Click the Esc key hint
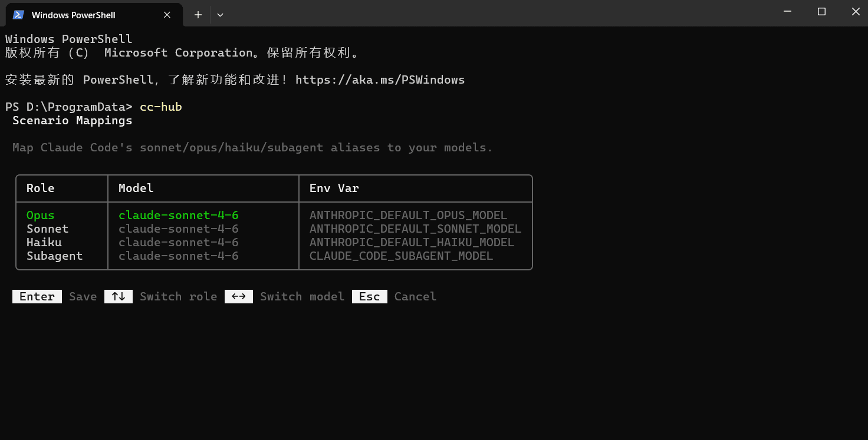The image size is (868, 440). point(370,296)
